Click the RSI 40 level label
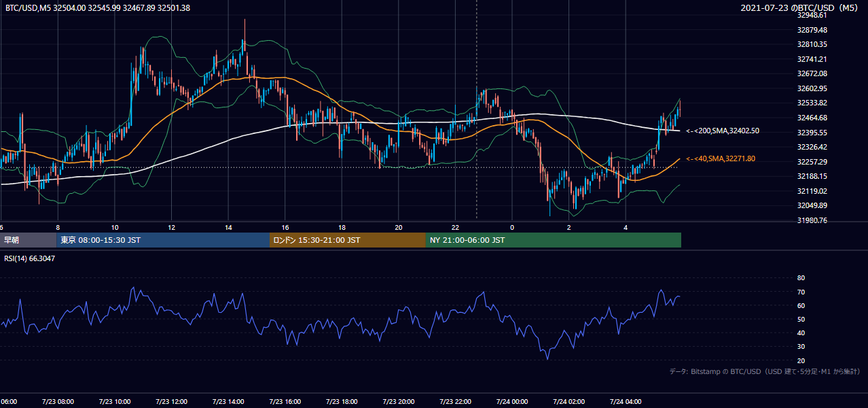The image size is (868, 408). (801, 333)
